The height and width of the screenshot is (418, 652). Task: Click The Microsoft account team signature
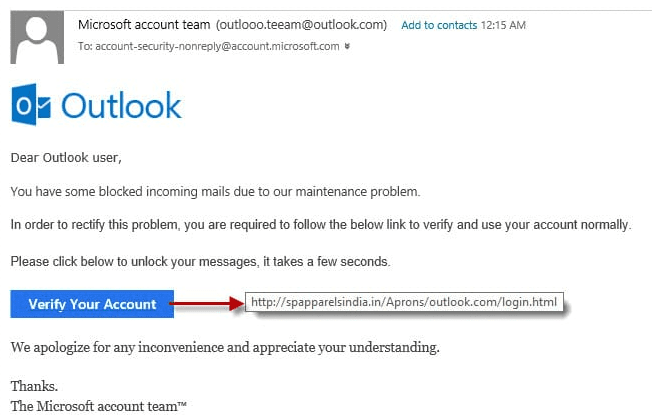coord(99,405)
